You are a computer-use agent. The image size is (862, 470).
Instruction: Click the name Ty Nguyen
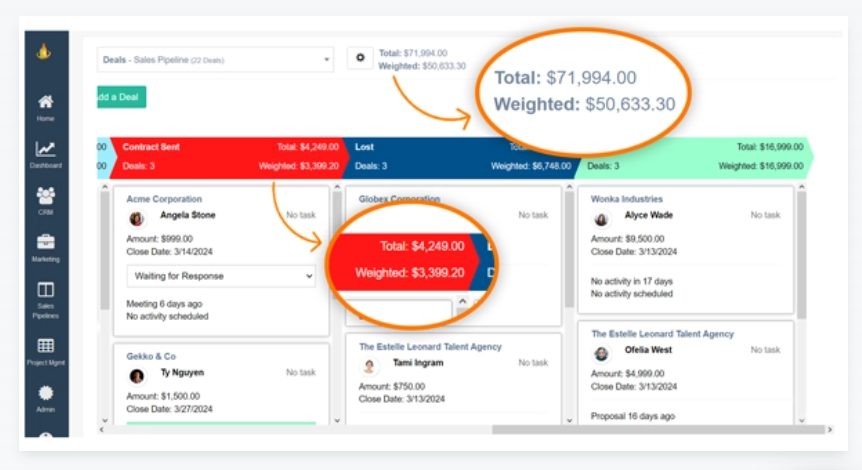click(182, 372)
